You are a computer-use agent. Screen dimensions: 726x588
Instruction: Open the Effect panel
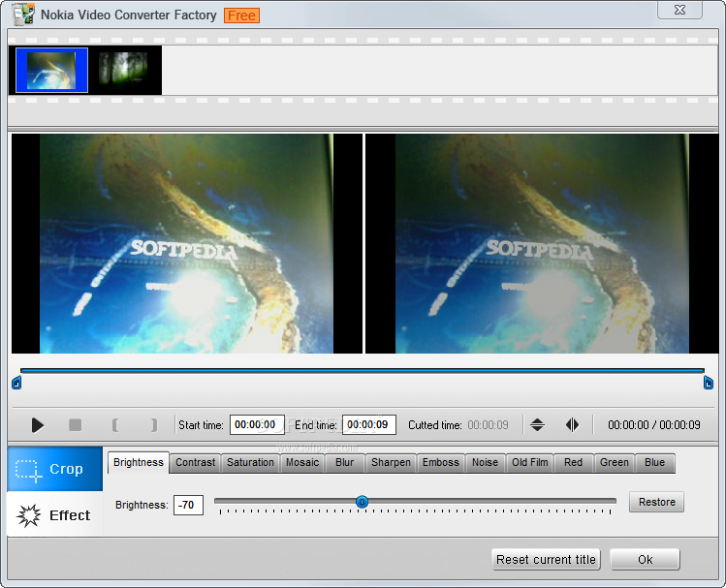pyautogui.click(x=54, y=514)
